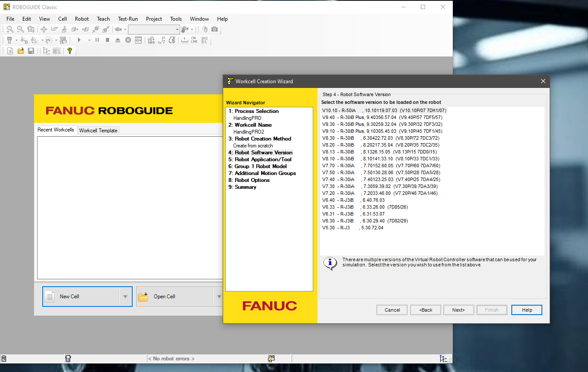Click the teach pendant icon

9,40
